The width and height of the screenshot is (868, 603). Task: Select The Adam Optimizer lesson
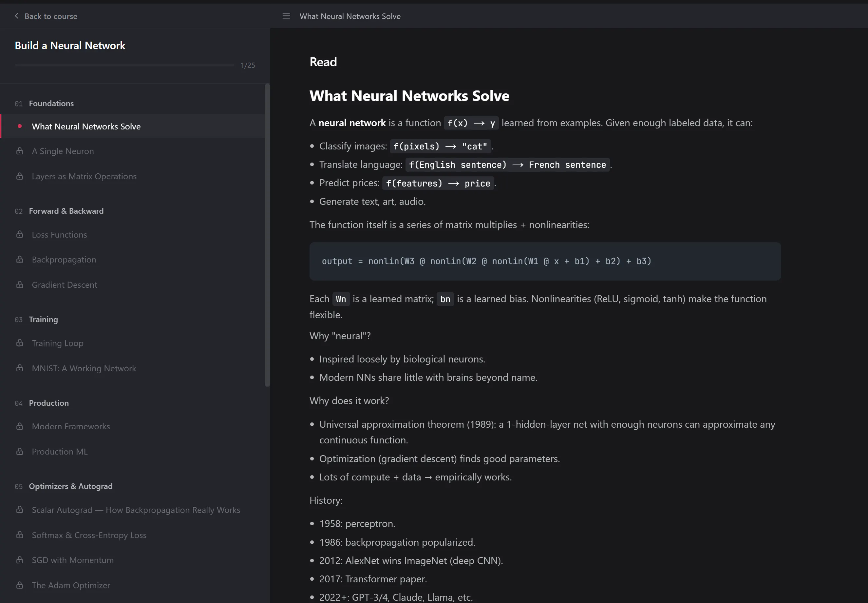coord(133,586)
